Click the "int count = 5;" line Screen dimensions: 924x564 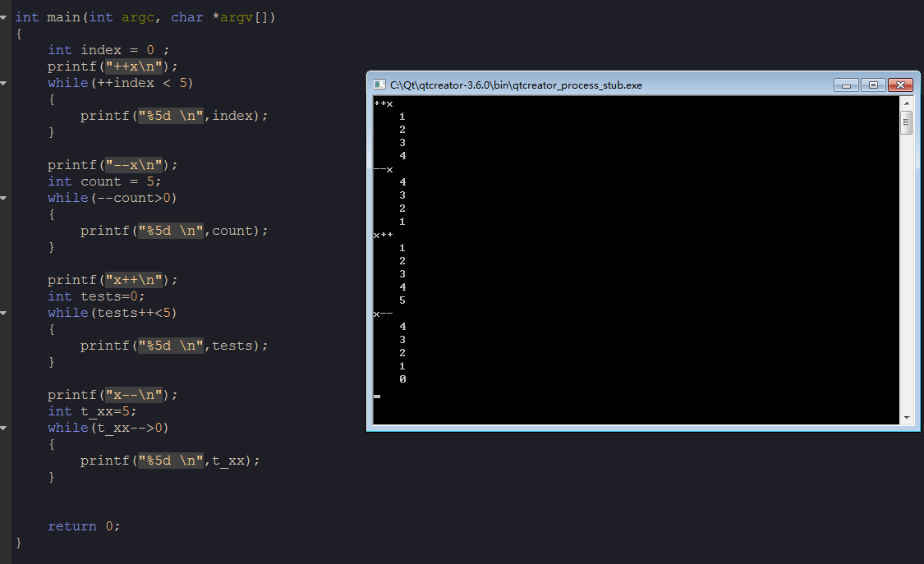pyautogui.click(x=103, y=182)
